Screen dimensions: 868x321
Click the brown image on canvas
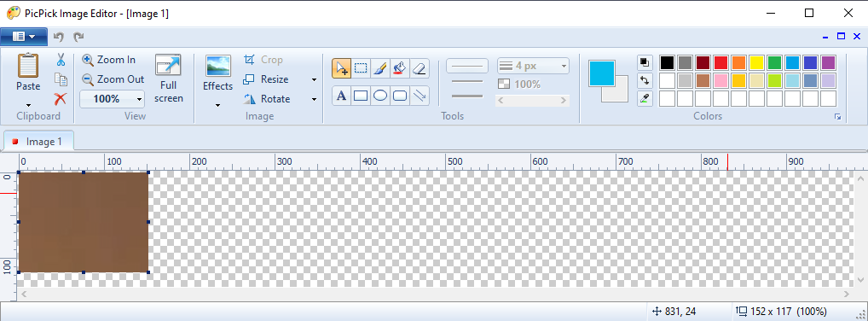[84, 222]
